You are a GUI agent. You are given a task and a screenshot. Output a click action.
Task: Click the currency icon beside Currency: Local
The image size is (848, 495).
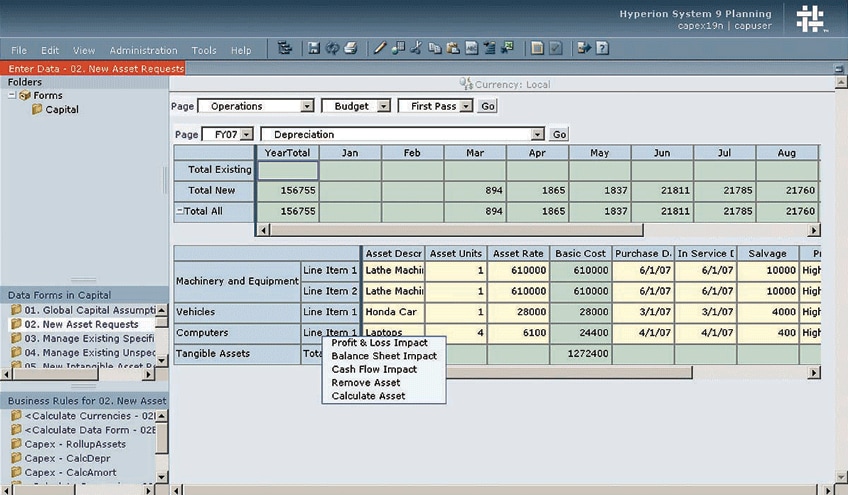466,83
